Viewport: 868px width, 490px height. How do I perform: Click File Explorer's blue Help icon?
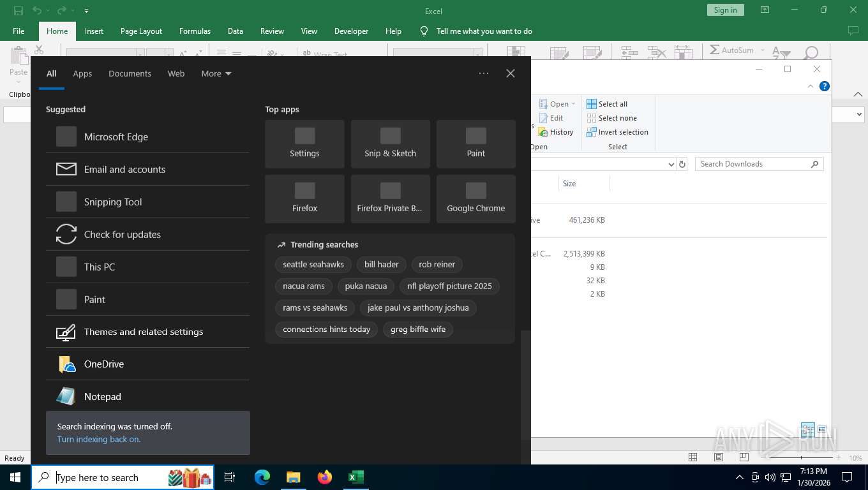click(825, 86)
